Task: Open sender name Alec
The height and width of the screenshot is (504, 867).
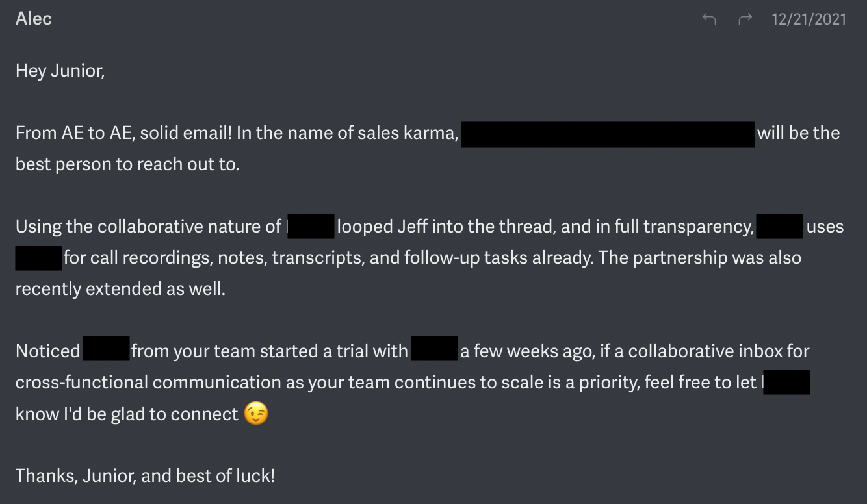Action: tap(34, 19)
